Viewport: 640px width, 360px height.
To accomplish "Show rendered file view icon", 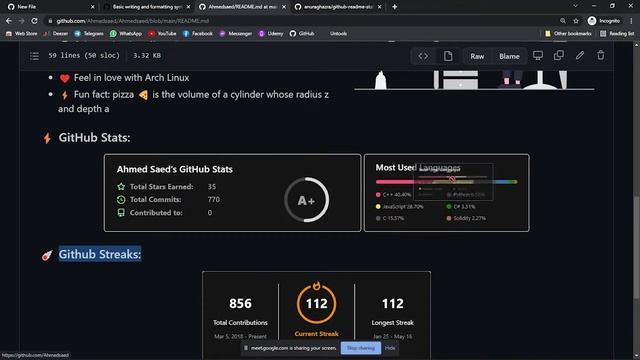I will (x=448, y=56).
